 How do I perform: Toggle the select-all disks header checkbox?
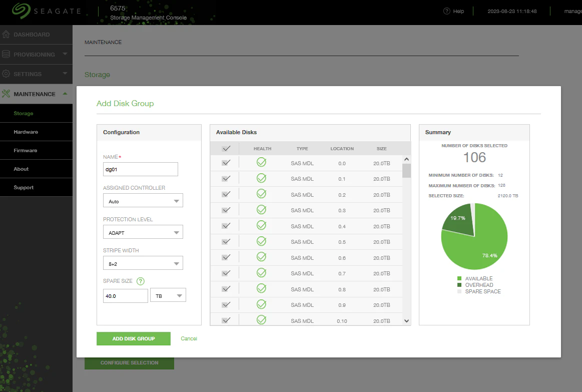coord(226,149)
